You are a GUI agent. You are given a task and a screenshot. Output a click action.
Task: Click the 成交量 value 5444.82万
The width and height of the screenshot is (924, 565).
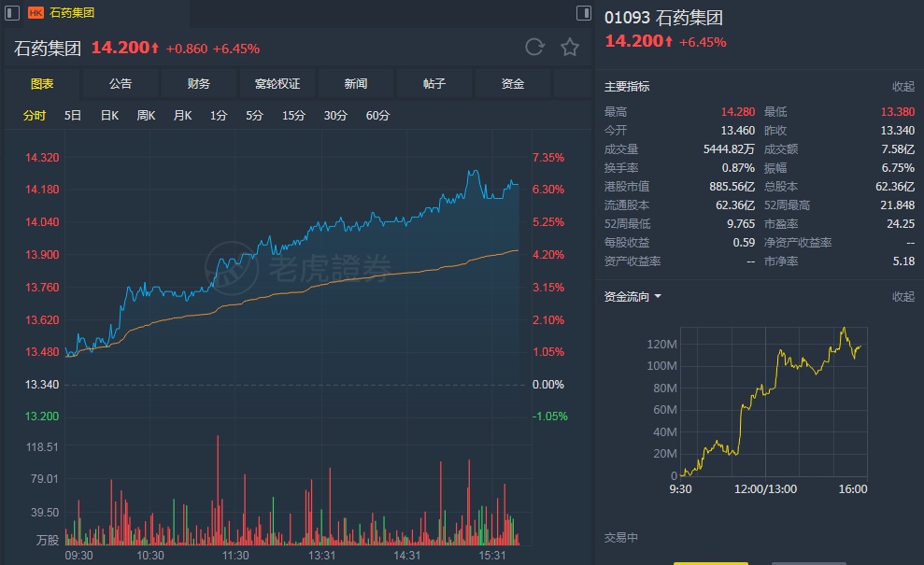coord(729,149)
